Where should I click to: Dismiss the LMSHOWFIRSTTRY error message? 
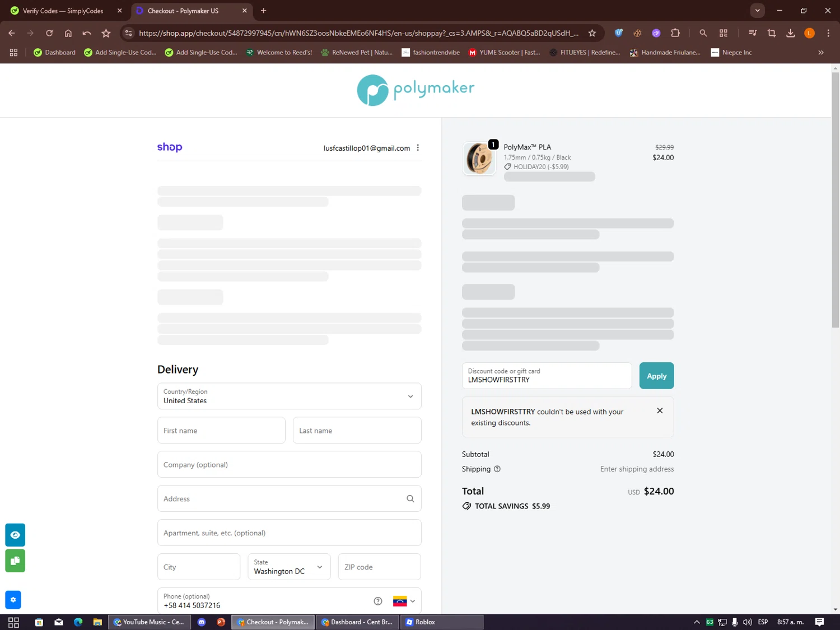tap(660, 410)
